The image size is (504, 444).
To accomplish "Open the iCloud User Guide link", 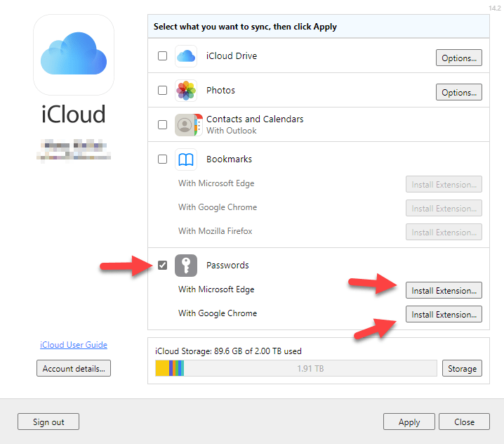I will point(74,345).
